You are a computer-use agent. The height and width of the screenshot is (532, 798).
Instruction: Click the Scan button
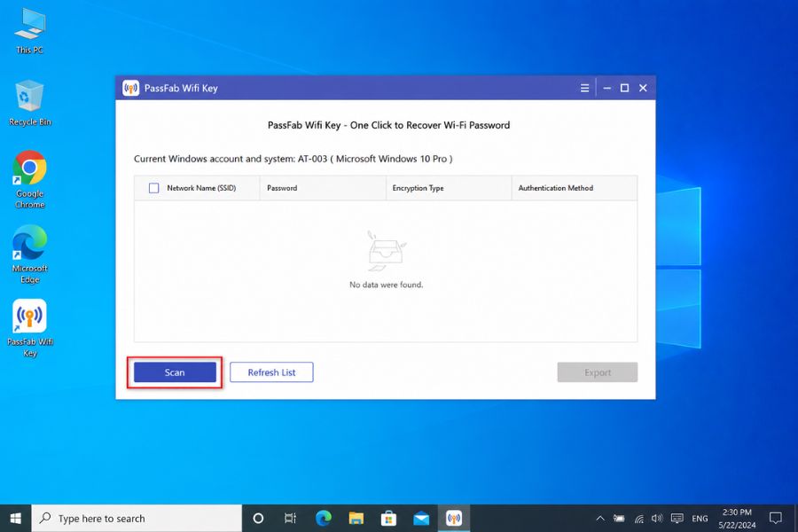coord(175,372)
